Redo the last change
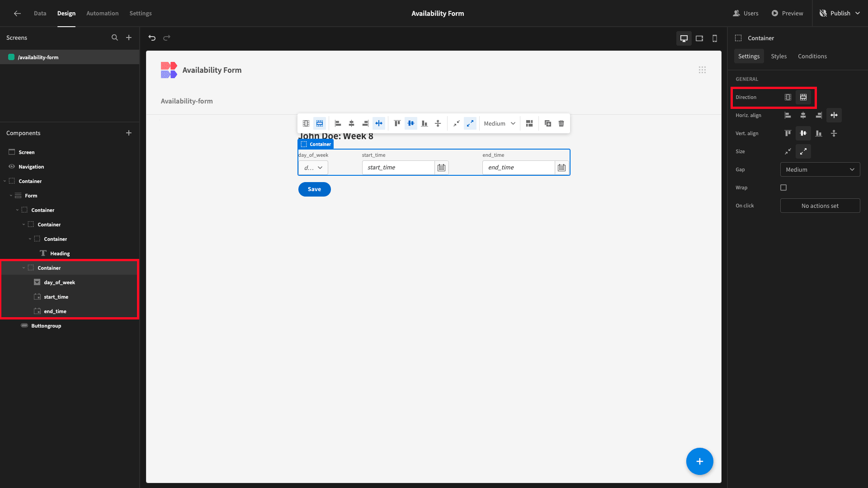 [x=167, y=38]
